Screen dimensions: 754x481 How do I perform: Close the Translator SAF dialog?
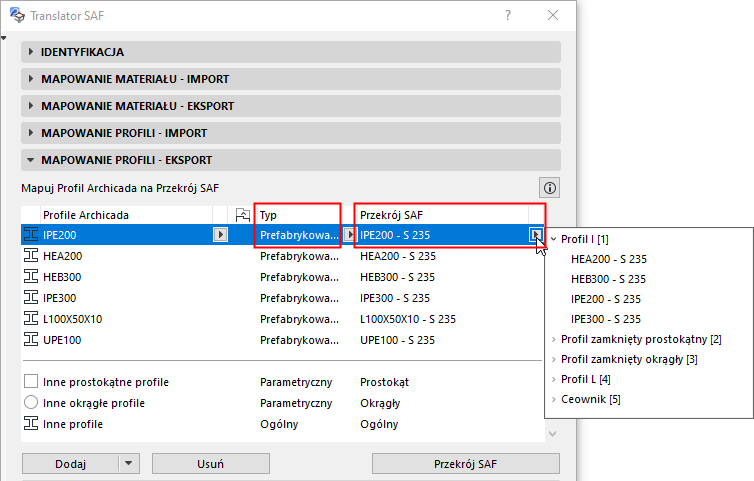(553, 15)
